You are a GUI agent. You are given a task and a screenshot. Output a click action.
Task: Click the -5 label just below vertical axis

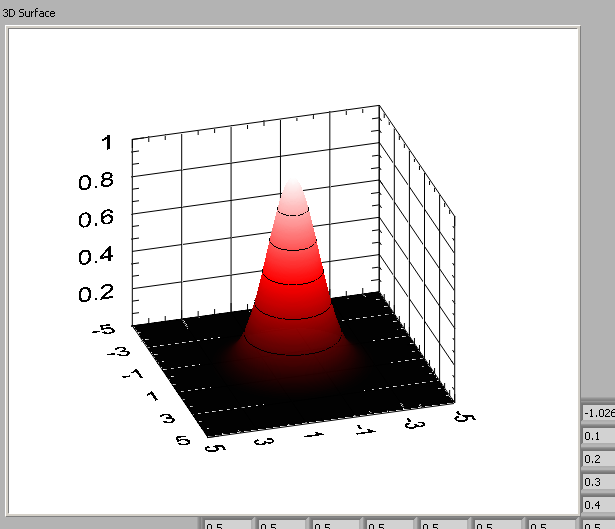pyautogui.click(x=103, y=331)
